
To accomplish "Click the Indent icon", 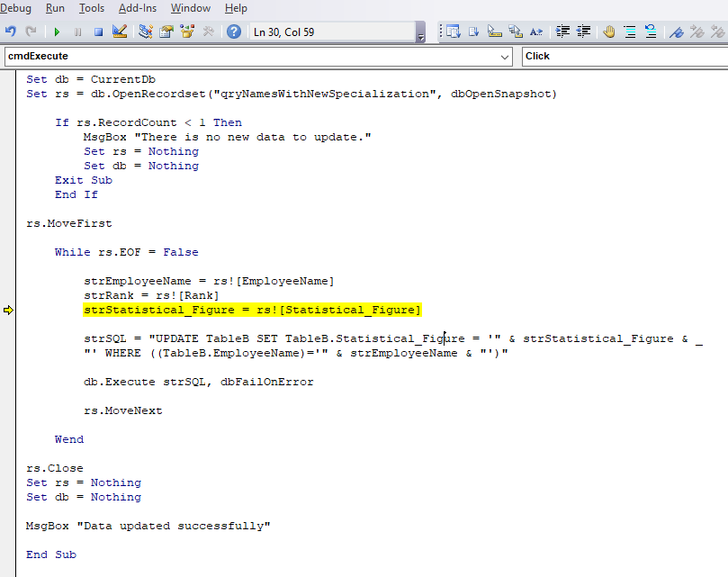I will 562,32.
